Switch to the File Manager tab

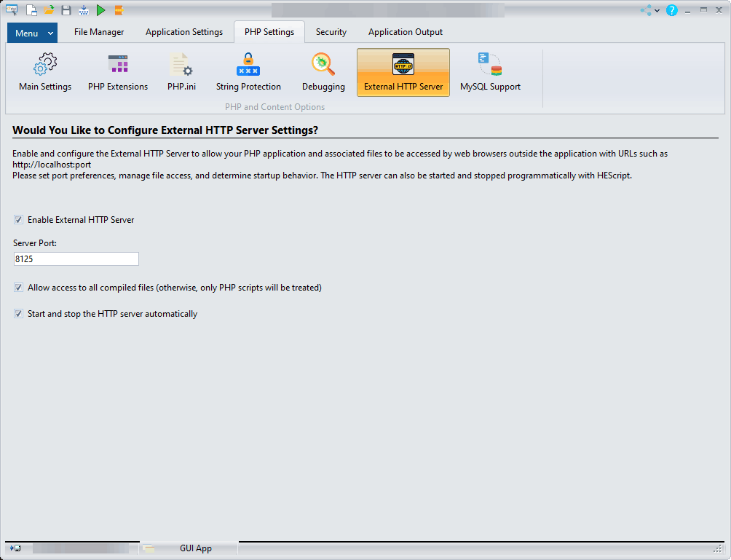[99, 32]
